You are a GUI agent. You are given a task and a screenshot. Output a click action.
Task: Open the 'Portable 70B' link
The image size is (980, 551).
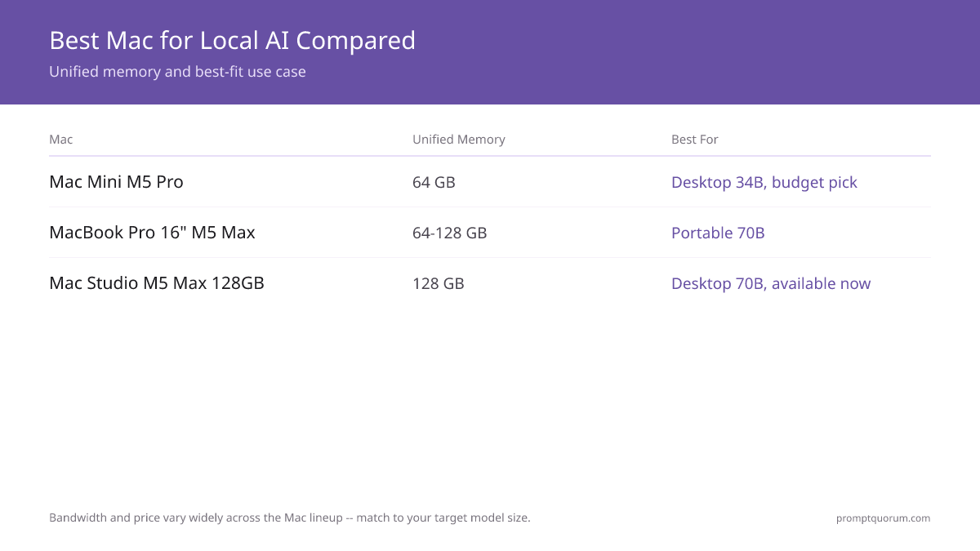click(x=718, y=233)
